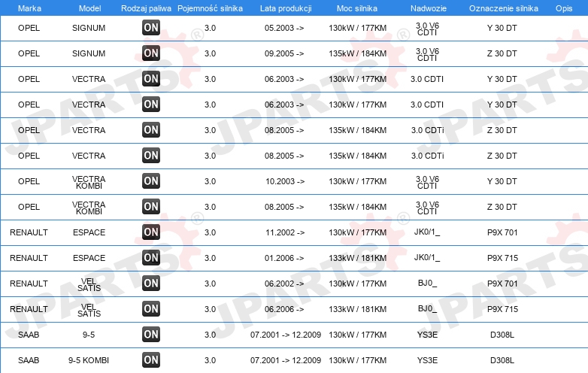Image resolution: width=588 pixels, height=373 pixels.
Task: Click the Marka column header
Action: pyautogui.click(x=29, y=8)
